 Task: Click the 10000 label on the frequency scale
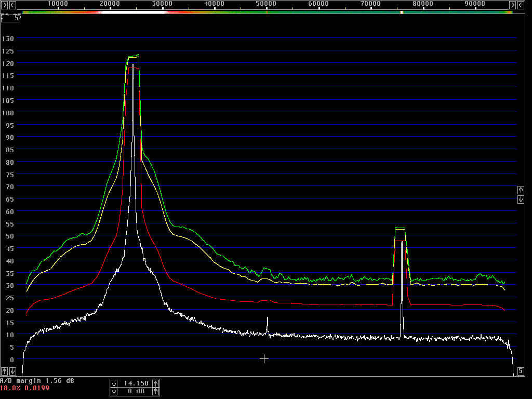click(x=58, y=4)
